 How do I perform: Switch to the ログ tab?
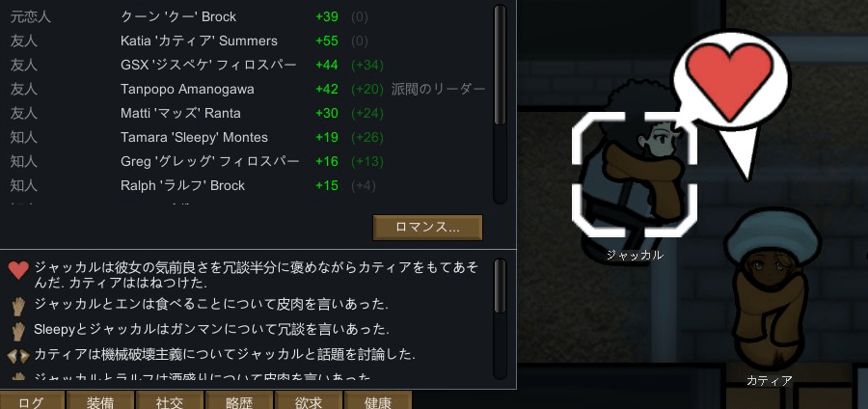[32, 400]
